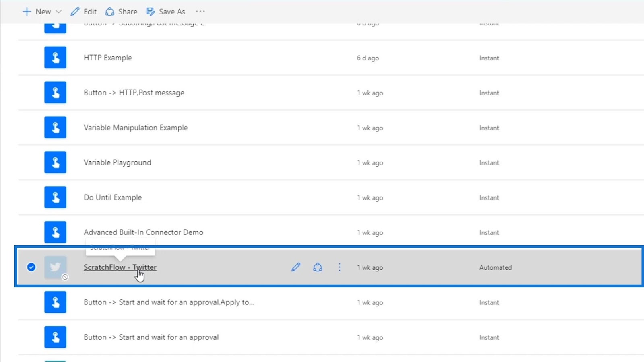Click the Twitter icon of ScratchFlow
644x362 pixels.
point(55,267)
